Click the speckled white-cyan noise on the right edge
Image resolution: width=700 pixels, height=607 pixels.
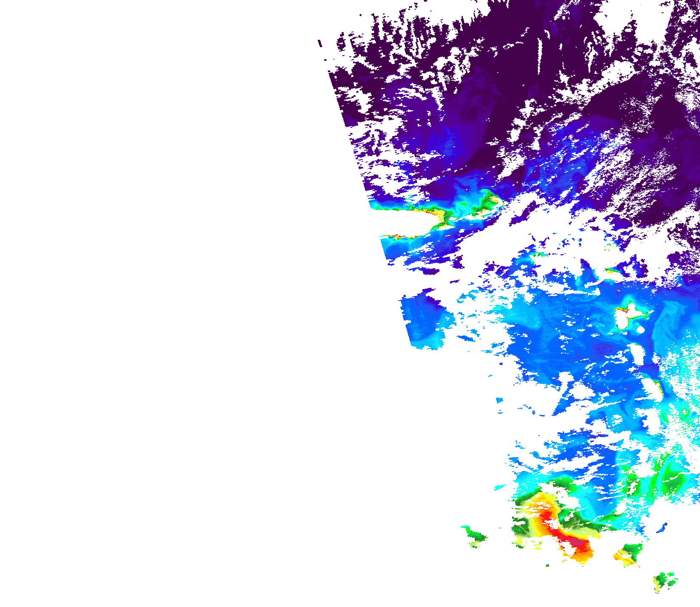pyautogui.click(x=683, y=374)
